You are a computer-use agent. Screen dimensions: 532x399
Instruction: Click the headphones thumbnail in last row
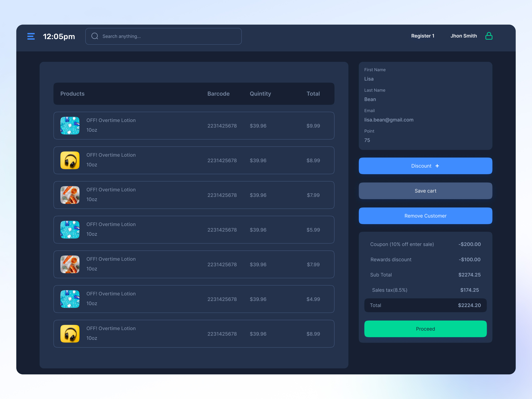tap(70, 334)
